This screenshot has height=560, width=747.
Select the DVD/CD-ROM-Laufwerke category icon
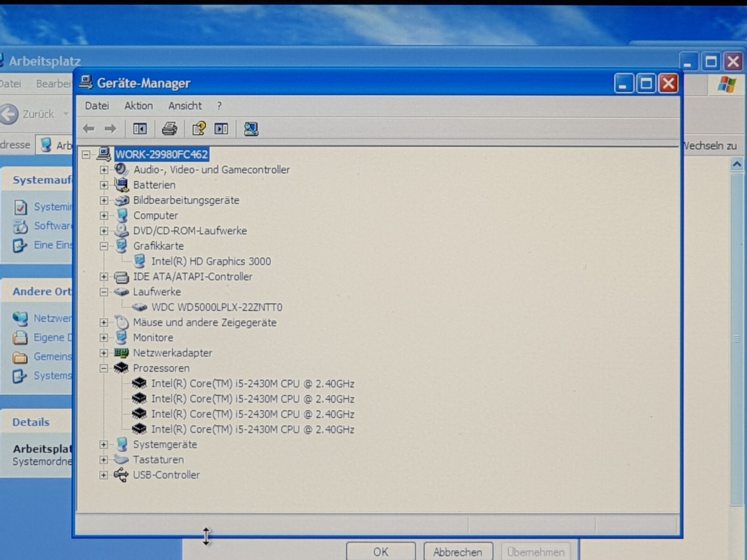[121, 231]
